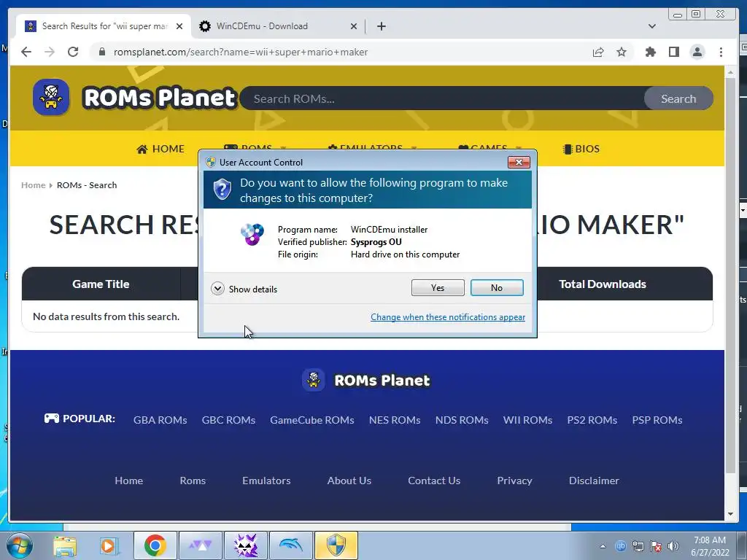Open NDS ROMs popular link

point(462,420)
